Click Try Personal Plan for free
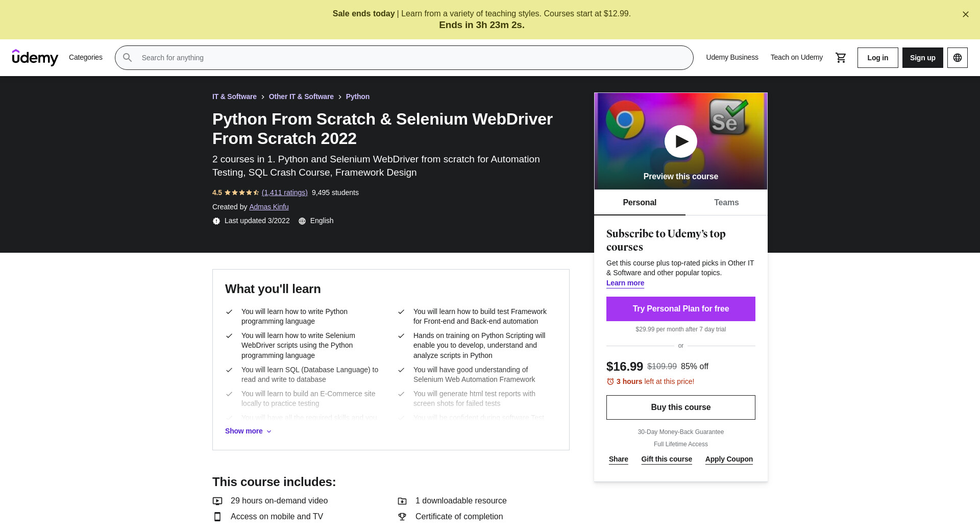The image size is (980, 531). coord(680,309)
